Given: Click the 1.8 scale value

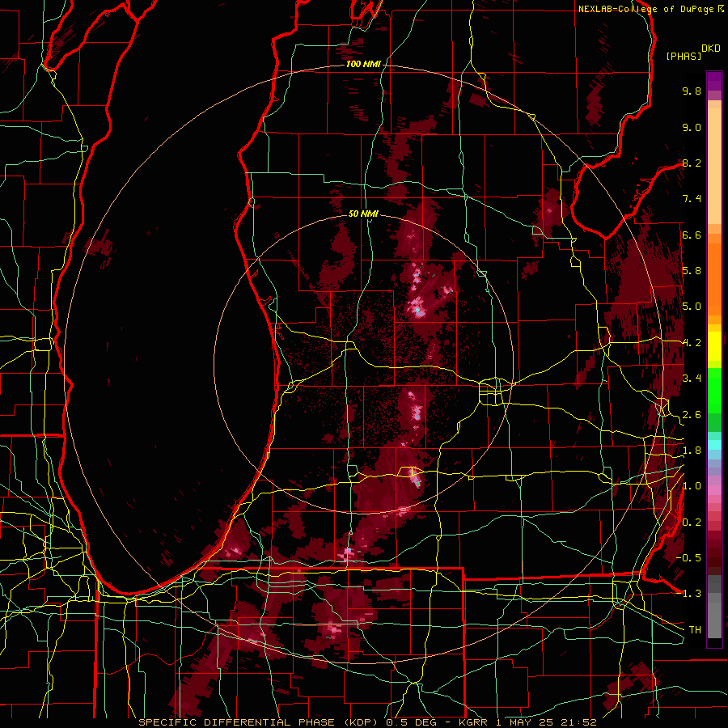Looking at the screenshot, I should [692, 451].
